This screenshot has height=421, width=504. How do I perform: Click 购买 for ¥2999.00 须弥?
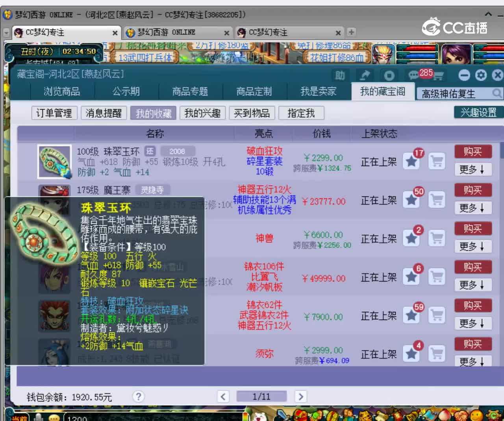(x=472, y=344)
